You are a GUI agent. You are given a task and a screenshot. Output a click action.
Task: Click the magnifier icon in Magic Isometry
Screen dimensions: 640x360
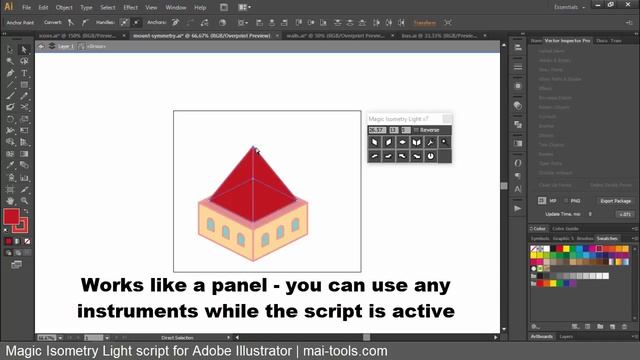tap(444, 142)
